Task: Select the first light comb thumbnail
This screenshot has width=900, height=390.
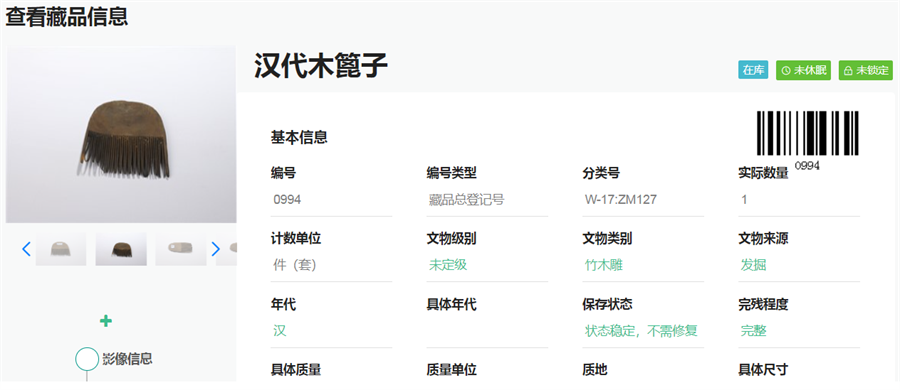Action: [61, 249]
